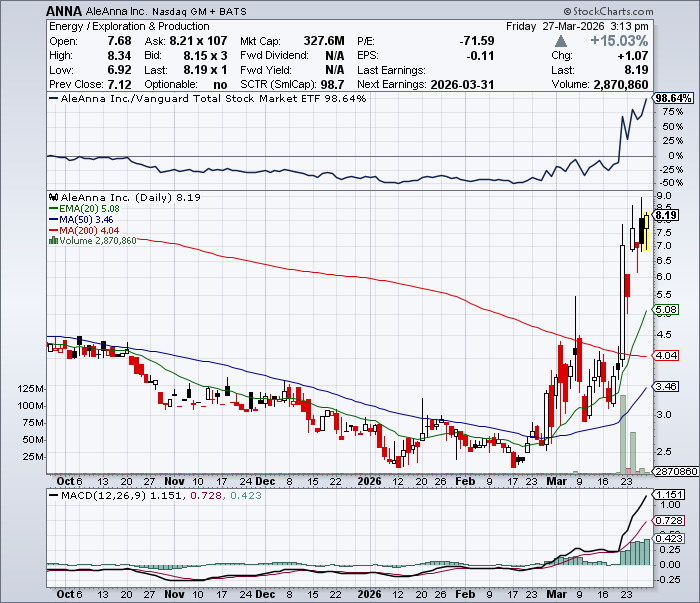Screen dimensions: 700x603
Task: Click the Next Earnings date 2026-03-31
Action: (462, 84)
